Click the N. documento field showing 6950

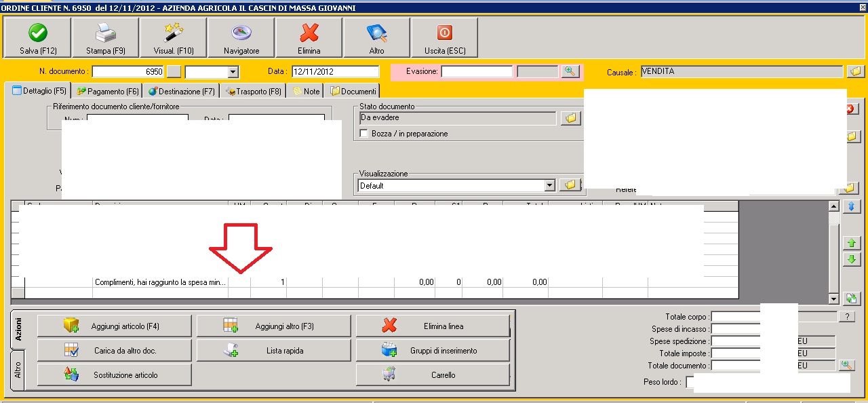pyautogui.click(x=128, y=71)
